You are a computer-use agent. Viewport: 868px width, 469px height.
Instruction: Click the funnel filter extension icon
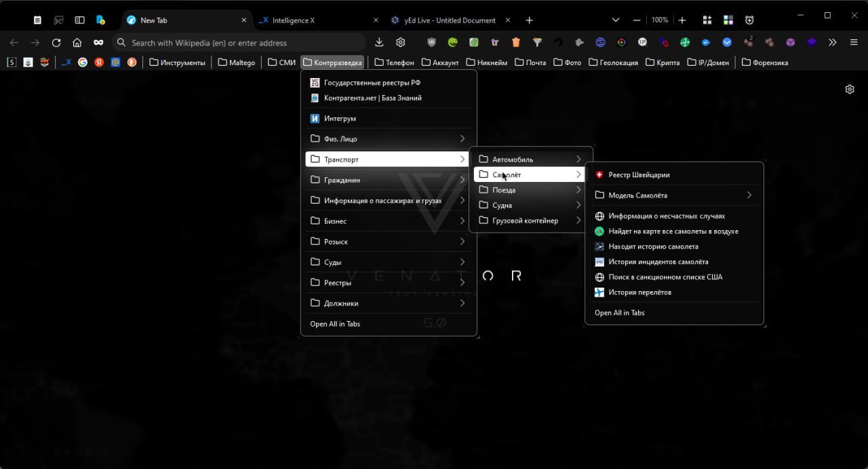point(537,42)
